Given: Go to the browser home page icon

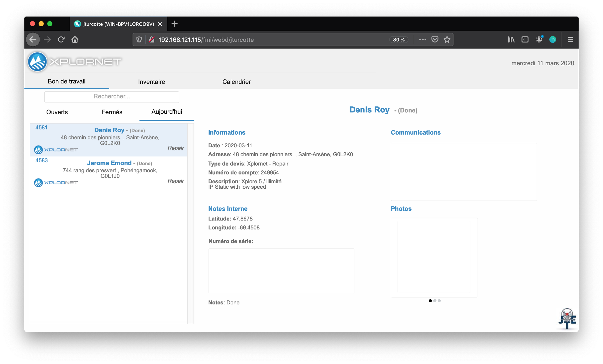Looking at the screenshot, I should (75, 39).
